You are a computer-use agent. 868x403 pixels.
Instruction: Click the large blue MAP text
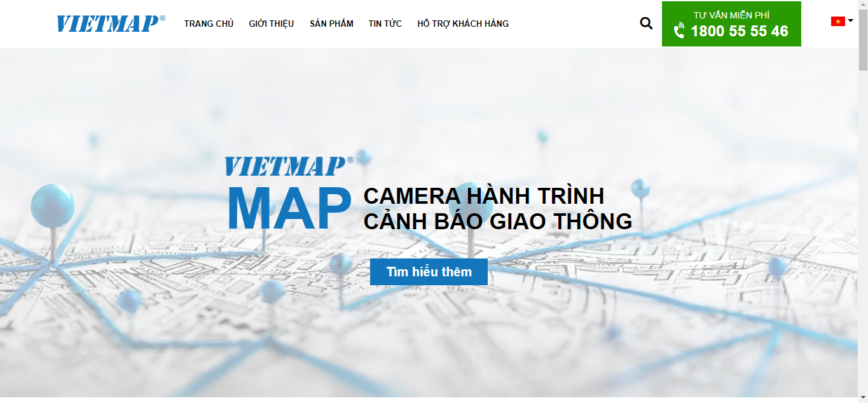(x=289, y=209)
